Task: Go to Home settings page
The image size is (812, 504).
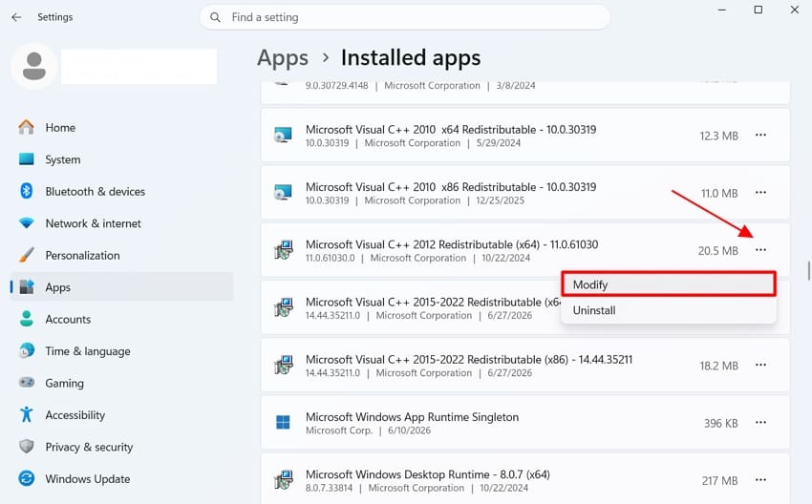Action: (60, 127)
